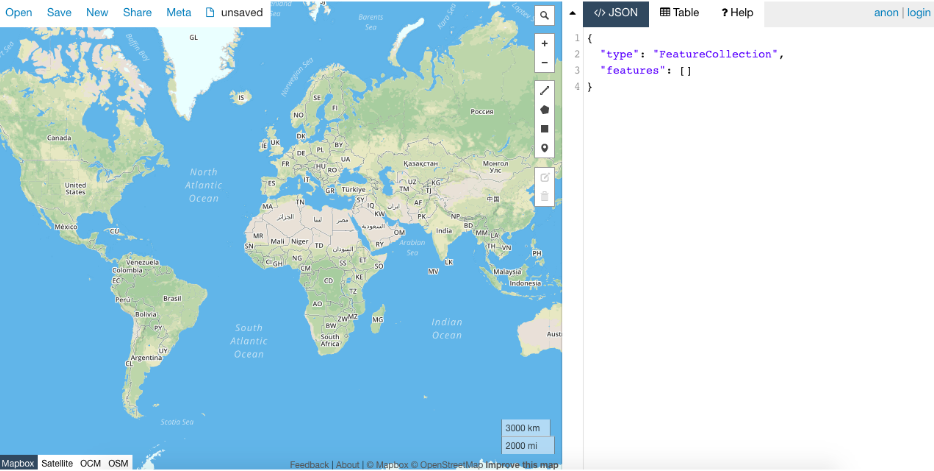The height and width of the screenshot is (471, 934).
Task: Select the draw marker tool
Action: tap(544, 148)
